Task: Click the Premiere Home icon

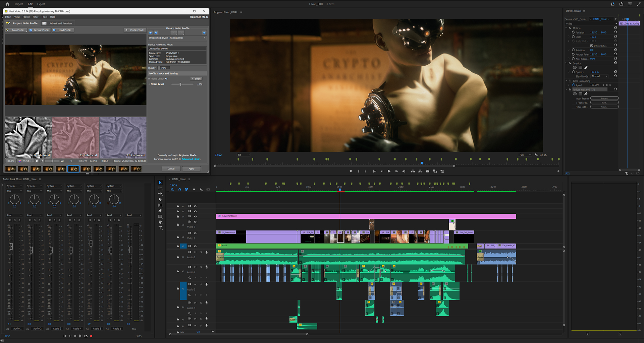Action: click(7, 4)
